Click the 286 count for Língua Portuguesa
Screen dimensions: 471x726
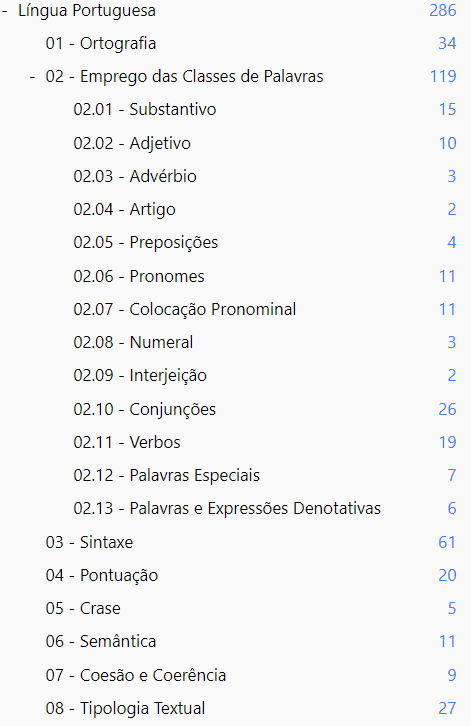443,11
